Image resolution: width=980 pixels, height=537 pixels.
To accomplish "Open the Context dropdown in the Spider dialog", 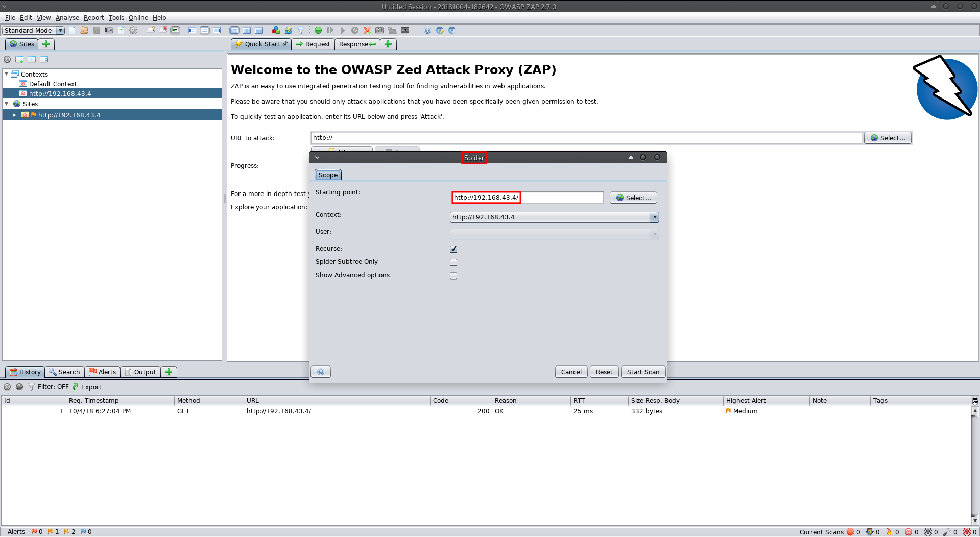I will pyautogui.click(x=554, y=217).
